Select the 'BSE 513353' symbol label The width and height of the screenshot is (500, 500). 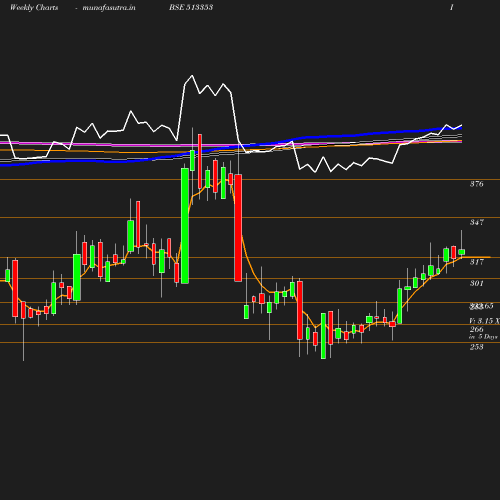[191, 7]
